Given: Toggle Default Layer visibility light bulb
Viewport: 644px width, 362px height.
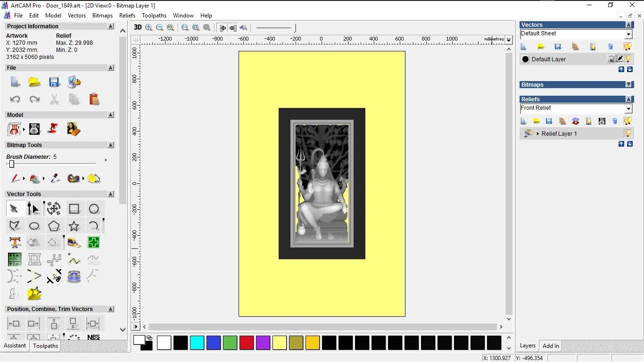Looking at the screenshot, I should [x=628, y=59].
